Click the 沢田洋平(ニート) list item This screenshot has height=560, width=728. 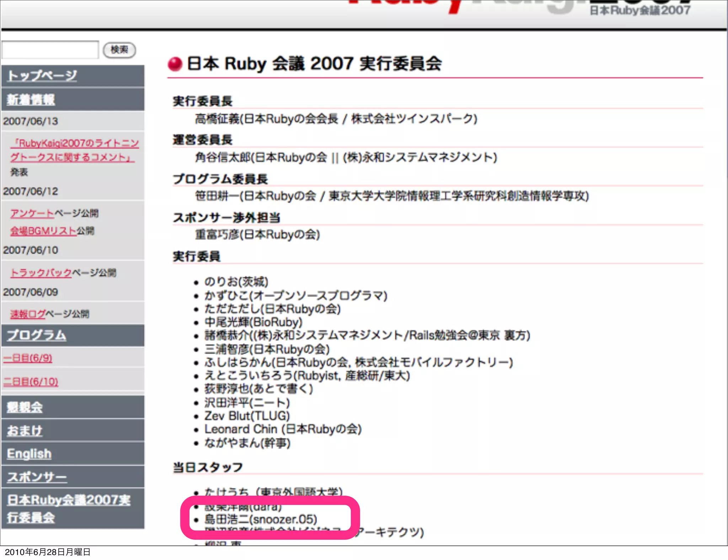pyautogui.click(x=247, y=403)
